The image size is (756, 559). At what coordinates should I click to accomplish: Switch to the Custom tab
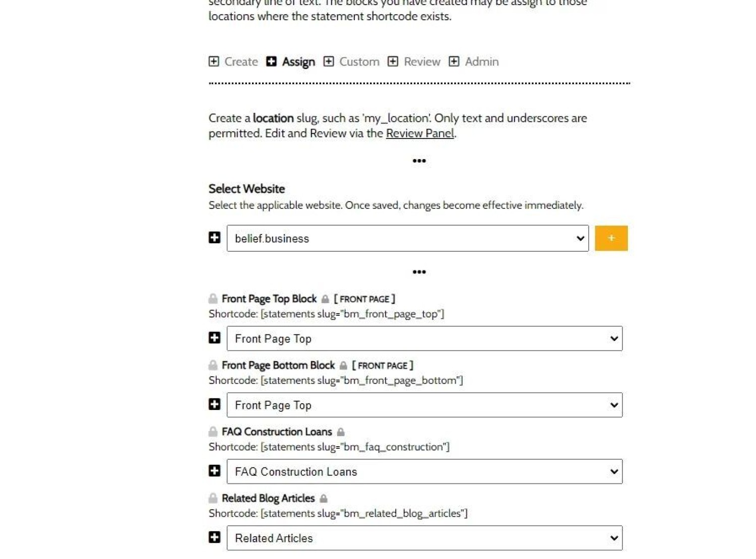pyautogui.click(x=359, y=61)
